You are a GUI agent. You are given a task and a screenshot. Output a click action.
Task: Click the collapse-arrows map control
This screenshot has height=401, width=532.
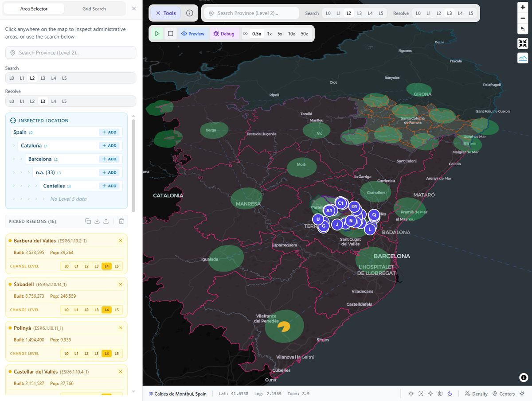pyautogui.click(x=523, y=43)
